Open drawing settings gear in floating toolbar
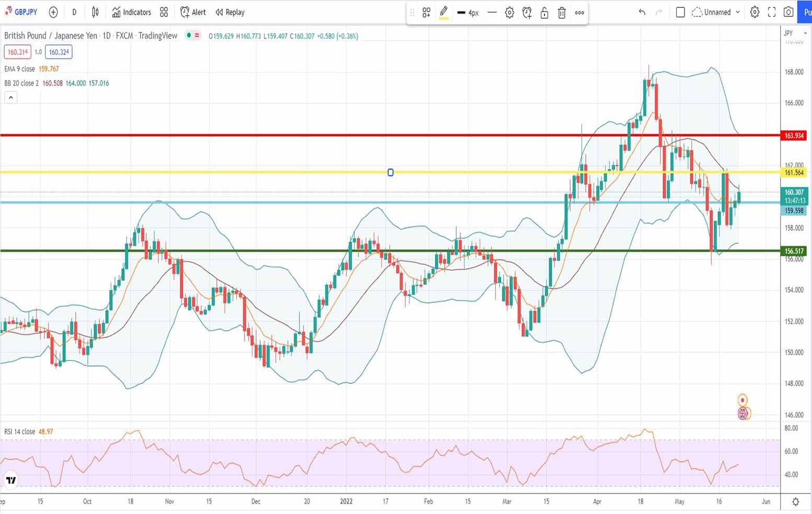The image size is (812, 514). pos(509,13)
